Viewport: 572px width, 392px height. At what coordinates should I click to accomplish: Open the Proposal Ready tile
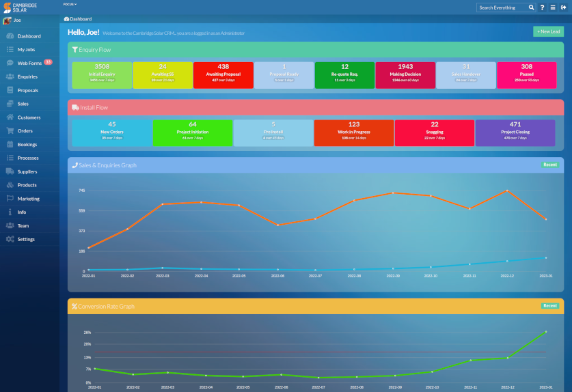[x=284, y=75]
